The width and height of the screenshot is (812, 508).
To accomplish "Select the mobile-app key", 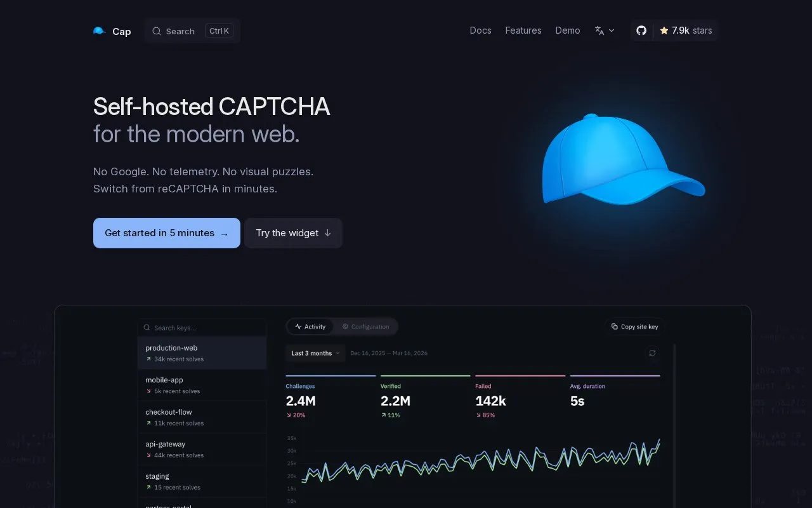I will pyautogui.click(x=202, y=385).
